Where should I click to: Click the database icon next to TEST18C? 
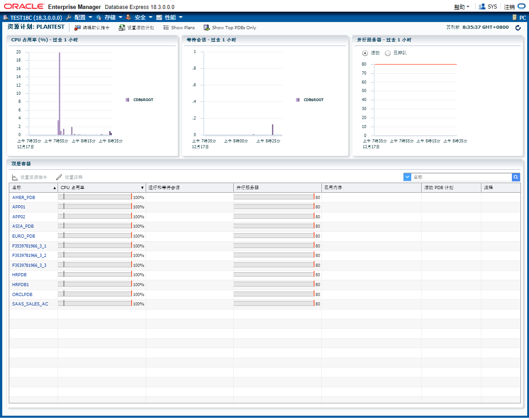pos(6,18)
